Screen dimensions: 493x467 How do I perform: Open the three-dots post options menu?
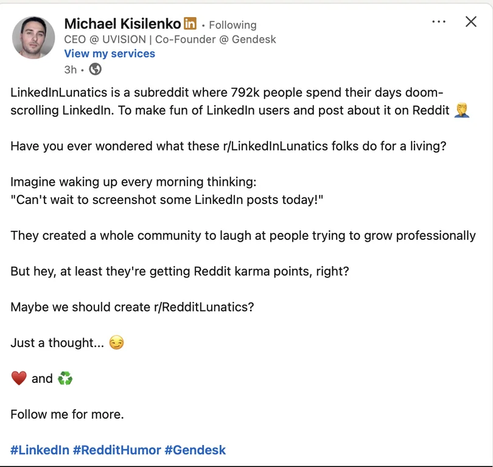438,22
